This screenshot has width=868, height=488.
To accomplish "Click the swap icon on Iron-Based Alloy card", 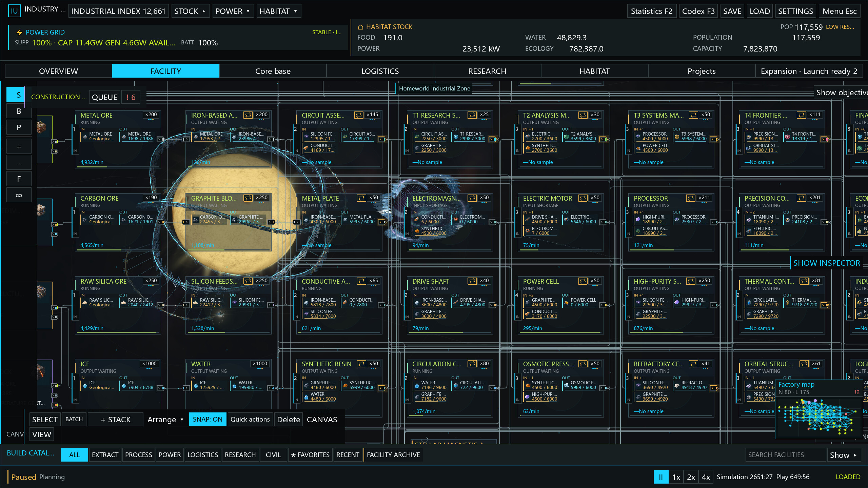I will pyautogui.click(x=248, y=115).
